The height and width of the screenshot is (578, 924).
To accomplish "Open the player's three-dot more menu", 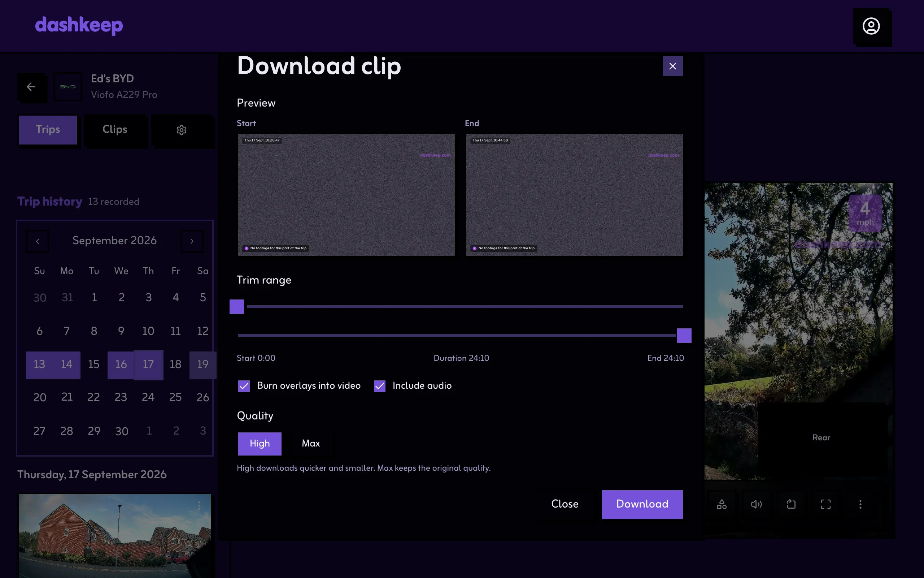I will pos(860,504).
